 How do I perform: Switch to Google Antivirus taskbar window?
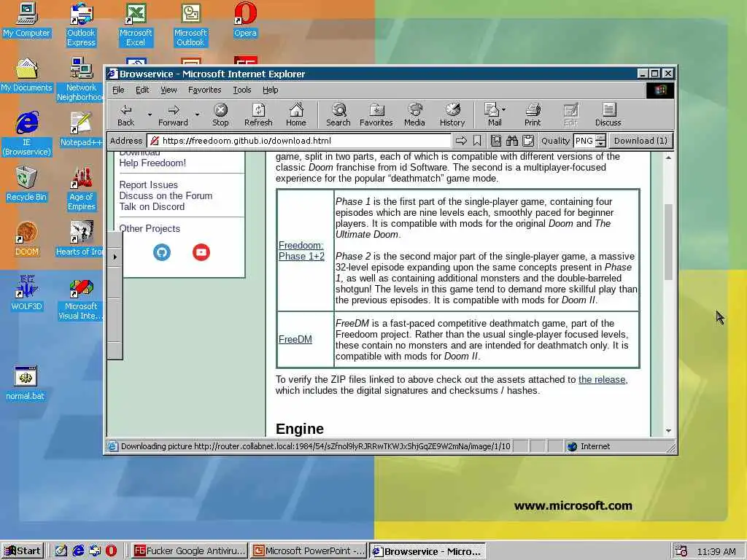click(190, 551)
